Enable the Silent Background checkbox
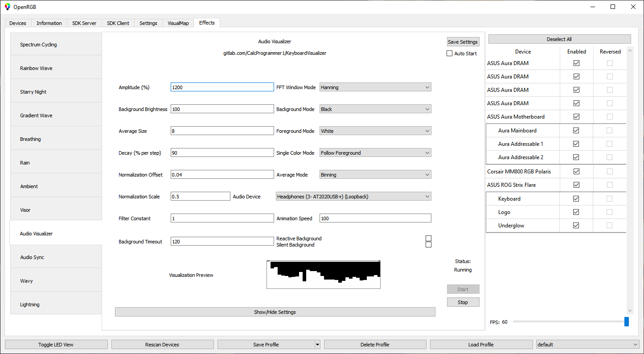 pyautogui.click(x=428, y=245)
